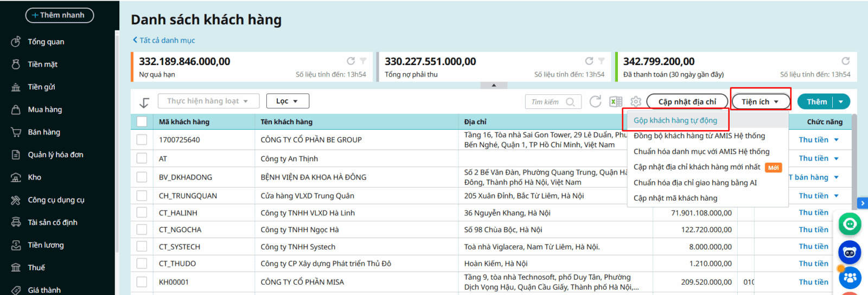Click the Cập nhật địa chỉ button
This screenshot has height=295, width=868.
tap(687, 102)
